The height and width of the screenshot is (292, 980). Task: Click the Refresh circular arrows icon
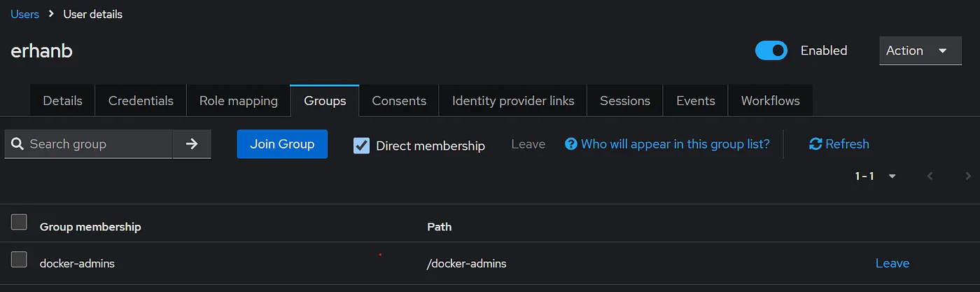pyautogui.click(x=815, y=144)
